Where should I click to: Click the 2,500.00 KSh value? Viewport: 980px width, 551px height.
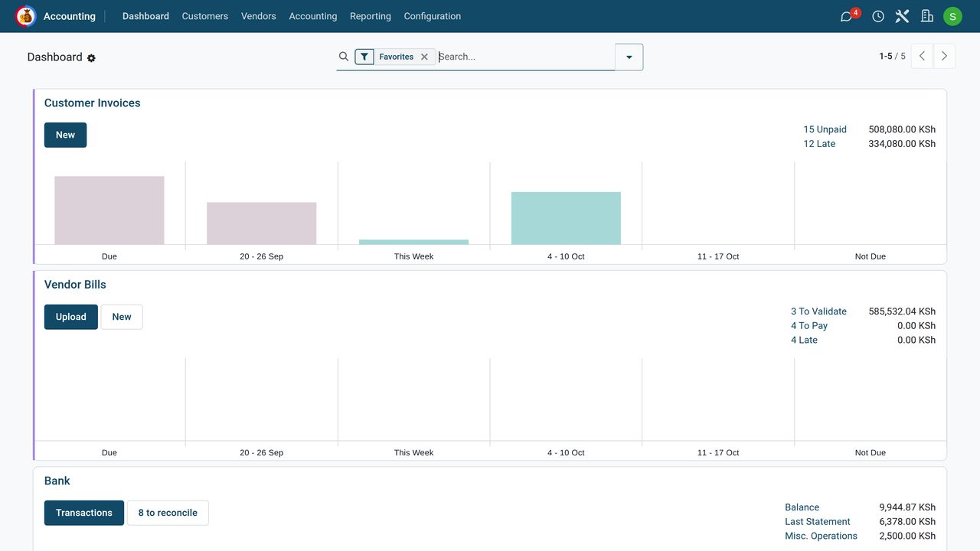tap(907, 536)
